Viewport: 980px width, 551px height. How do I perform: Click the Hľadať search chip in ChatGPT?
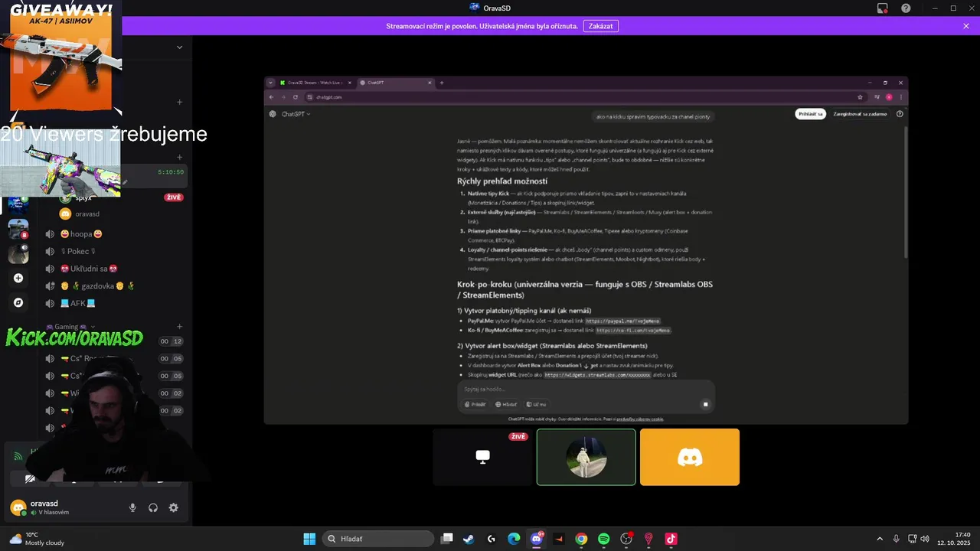(506, 404)
